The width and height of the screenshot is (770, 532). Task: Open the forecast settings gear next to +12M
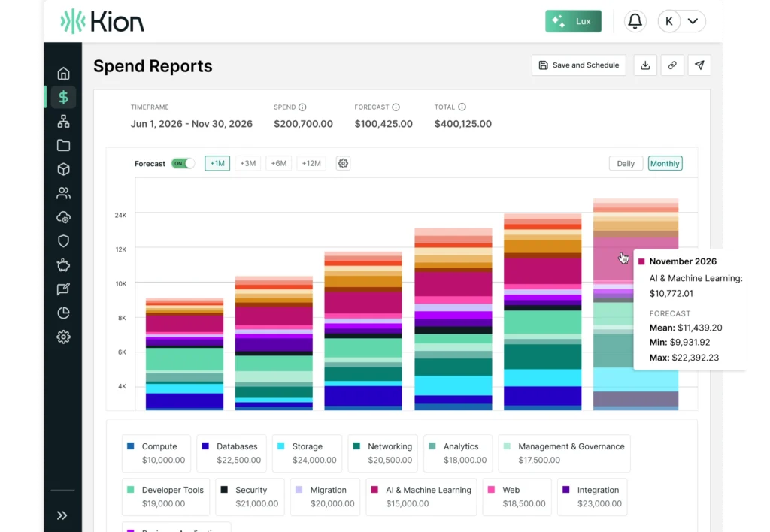pyautogui.click(x=343, y=163)
